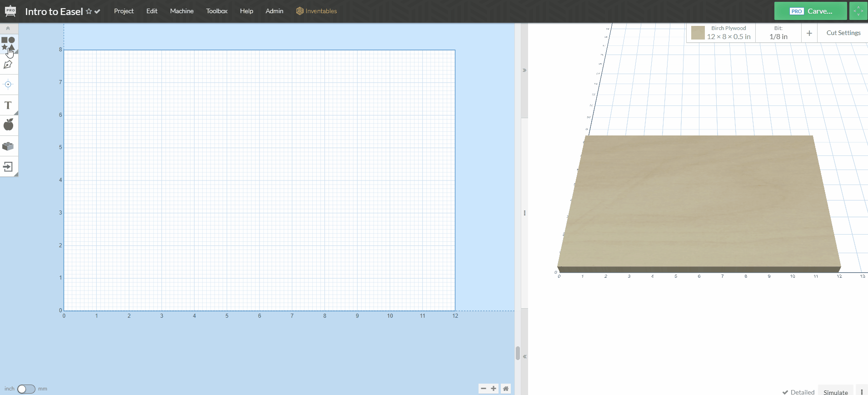Select the drill point crosshair tool

tap(8, 84)
